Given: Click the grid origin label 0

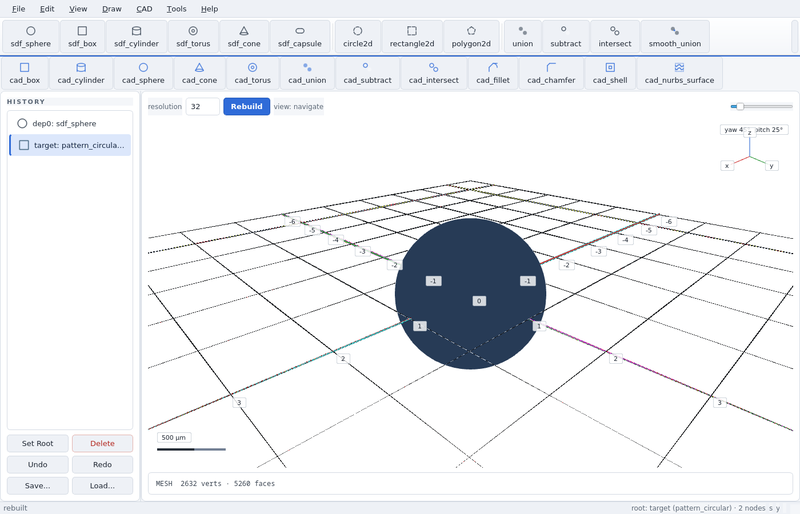Looking at the screenshot, I should (479, 301).
